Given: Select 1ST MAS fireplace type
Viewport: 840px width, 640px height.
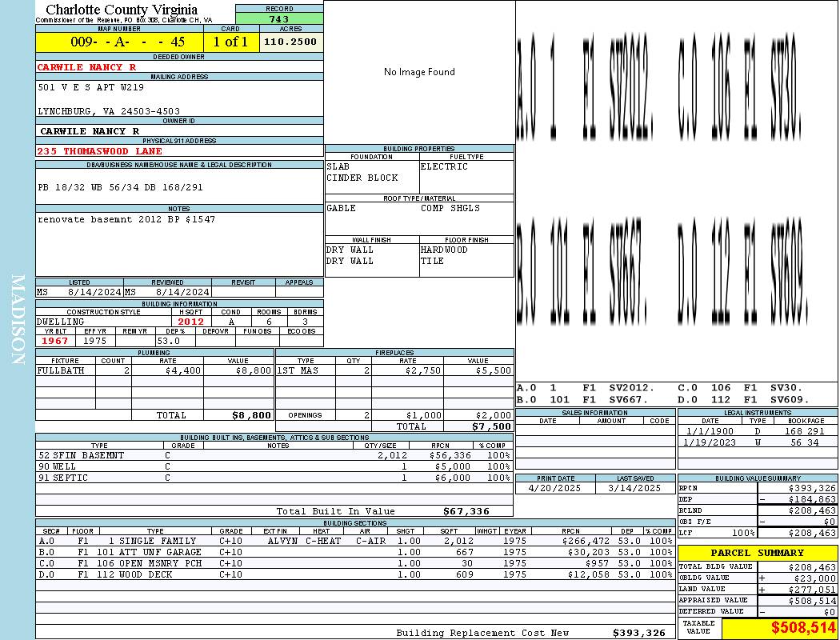Looking at the screenshot, I should coord(298,370).
